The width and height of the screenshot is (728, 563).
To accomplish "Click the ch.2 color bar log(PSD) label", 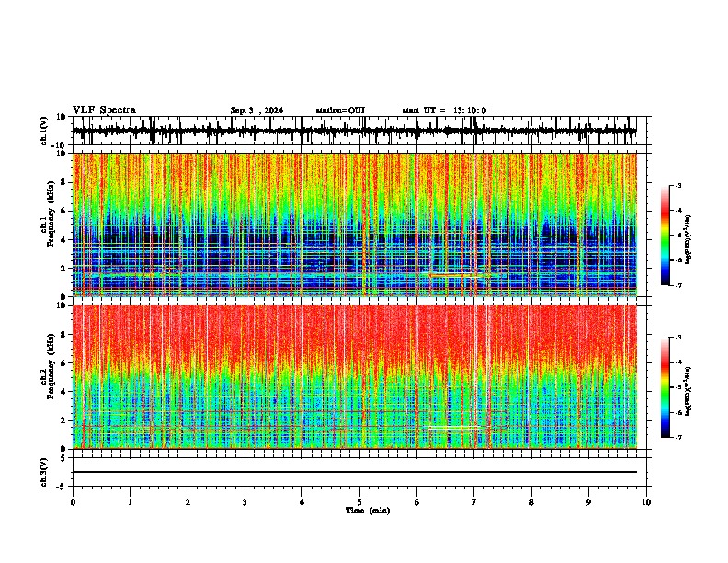I will 688,392.
